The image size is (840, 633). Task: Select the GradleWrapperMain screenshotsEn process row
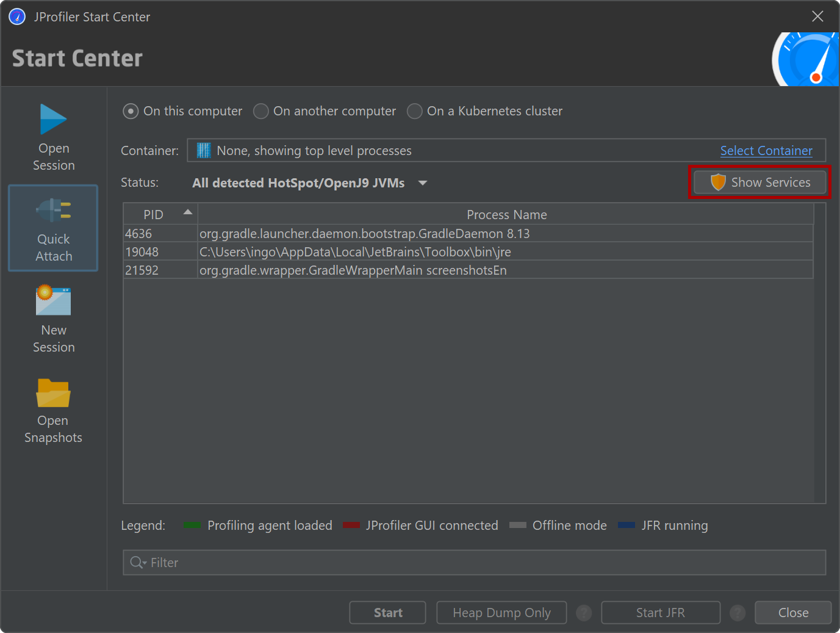point(353,270)
